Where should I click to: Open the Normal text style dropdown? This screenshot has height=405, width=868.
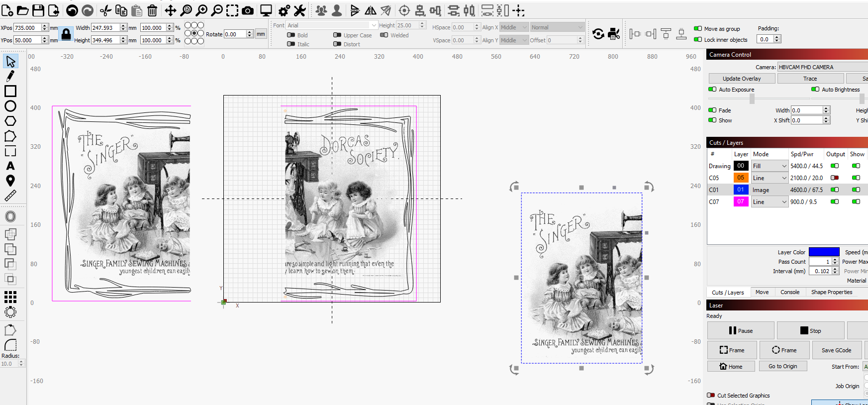[557, 27]
